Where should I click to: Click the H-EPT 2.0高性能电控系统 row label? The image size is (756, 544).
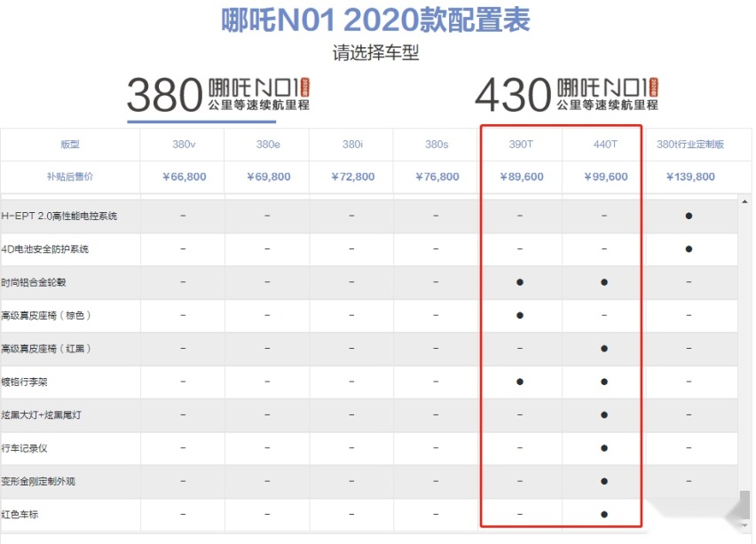tap(59, 216)
